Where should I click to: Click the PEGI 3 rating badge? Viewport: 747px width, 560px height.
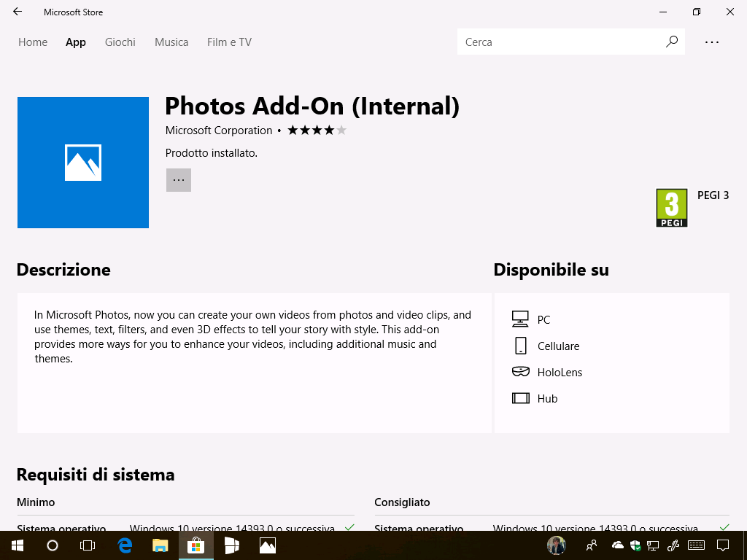click(x=672, y=208)
